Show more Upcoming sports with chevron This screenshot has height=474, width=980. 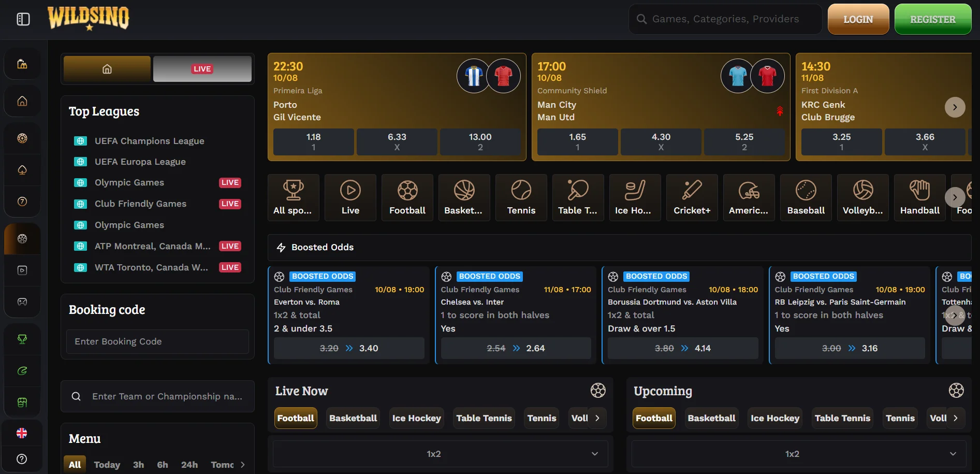coord(956,418)
